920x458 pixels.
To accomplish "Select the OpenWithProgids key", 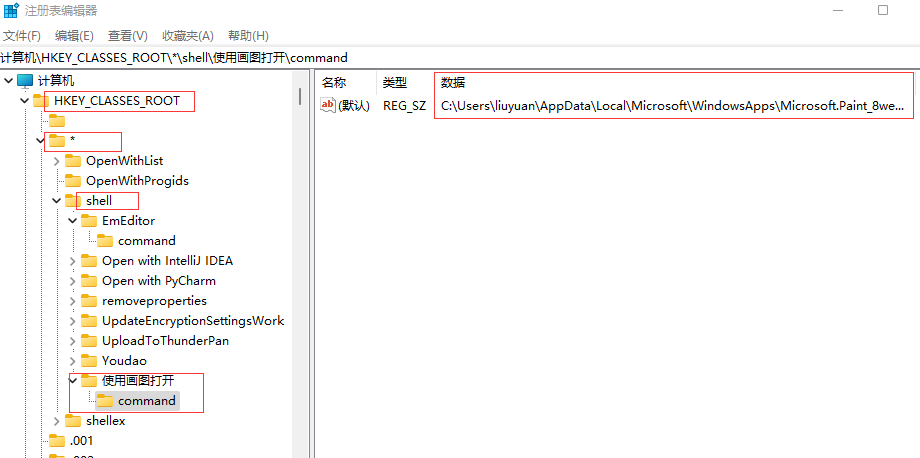I will coord(137,181).
